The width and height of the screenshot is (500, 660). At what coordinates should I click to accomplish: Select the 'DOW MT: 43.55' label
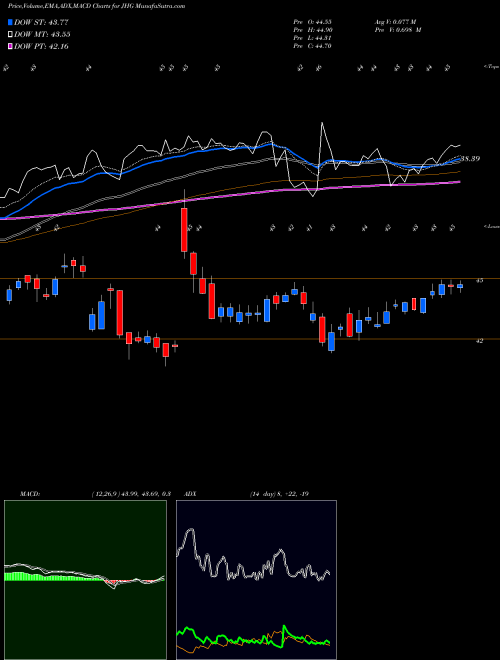point(42,35)
